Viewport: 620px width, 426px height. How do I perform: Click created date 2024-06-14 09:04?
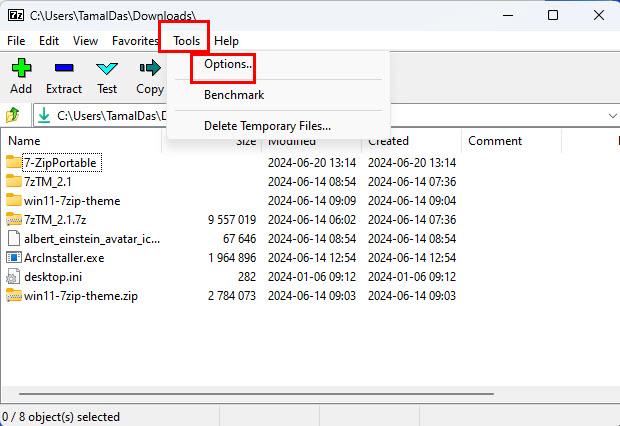pyautogui.click(x=412, y=201)
